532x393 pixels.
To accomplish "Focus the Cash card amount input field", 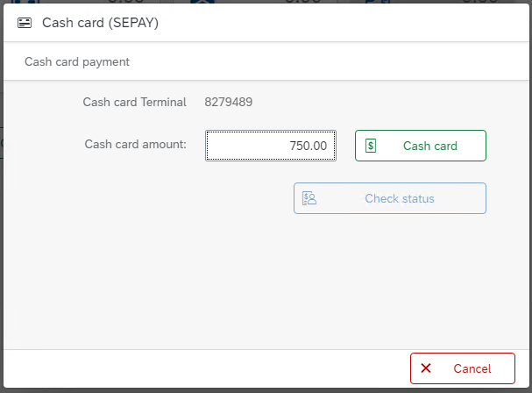I will [x=270, y=146].
